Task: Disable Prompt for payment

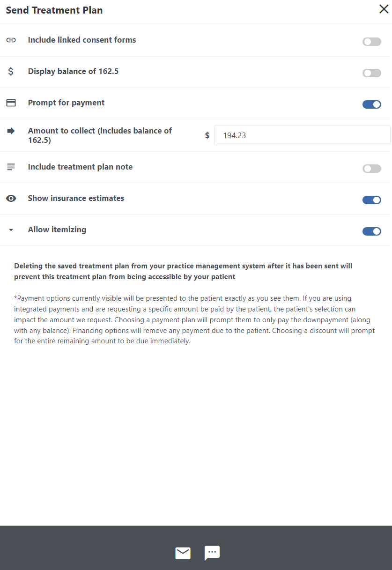Action: coord(371,104)
